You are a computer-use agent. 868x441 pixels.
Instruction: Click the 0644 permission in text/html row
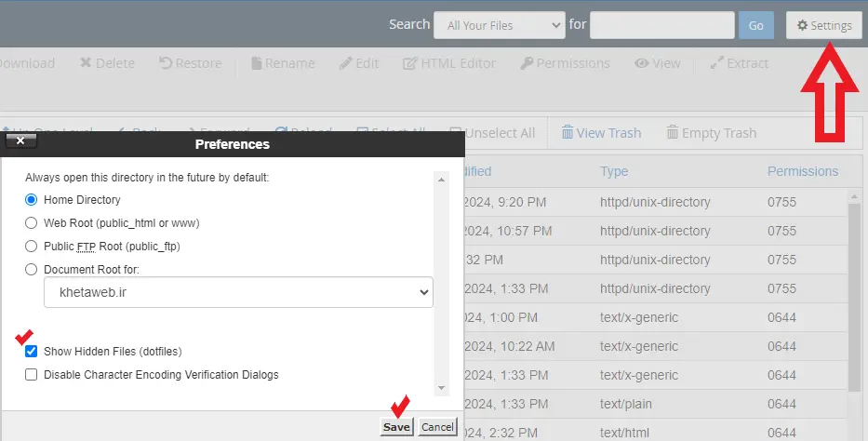point(781,433)
